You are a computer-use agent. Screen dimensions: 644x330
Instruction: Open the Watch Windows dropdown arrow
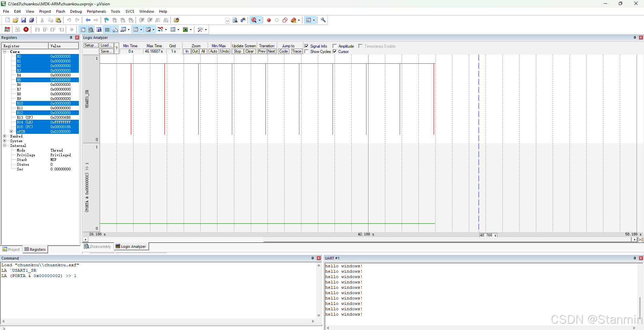(129, 30)
